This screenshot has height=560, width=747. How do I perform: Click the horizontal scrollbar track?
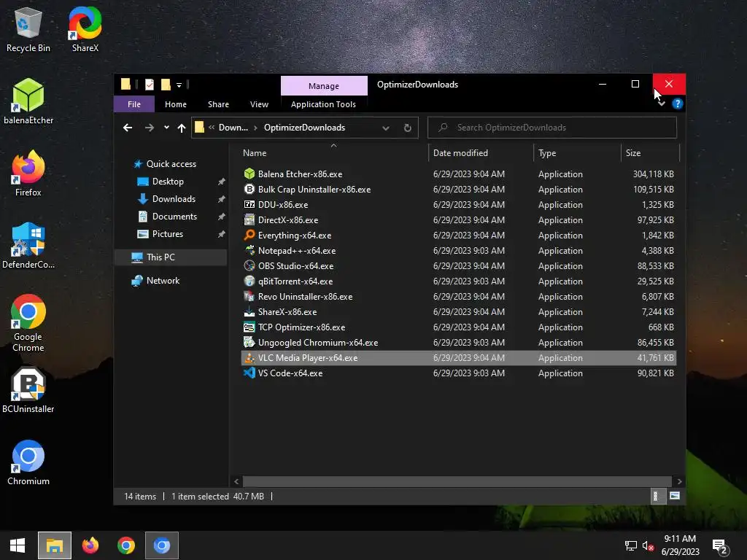[457, 481]
